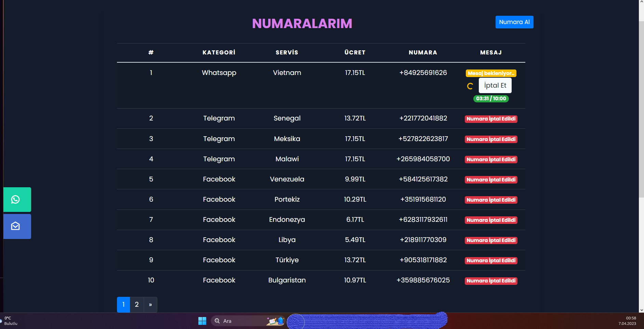Click Numara İptal Edildi badge for Senegal

click(491, 119)
